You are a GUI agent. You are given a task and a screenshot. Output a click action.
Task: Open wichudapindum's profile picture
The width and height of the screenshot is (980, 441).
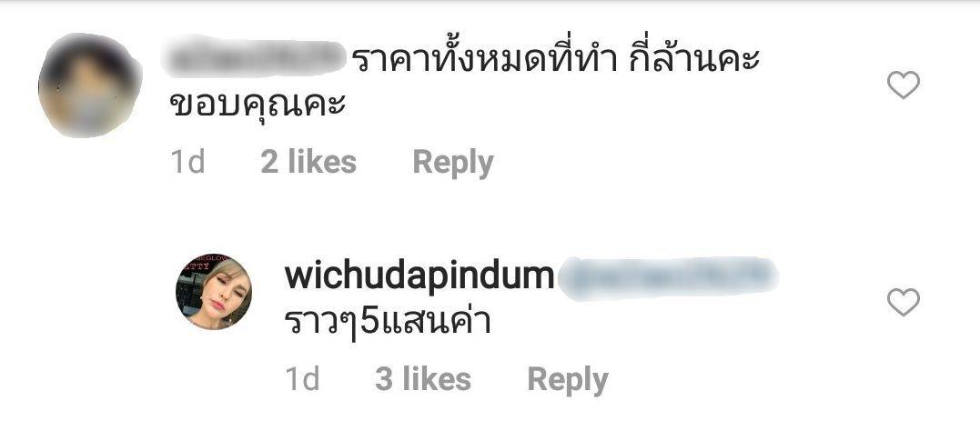(214, 292)
